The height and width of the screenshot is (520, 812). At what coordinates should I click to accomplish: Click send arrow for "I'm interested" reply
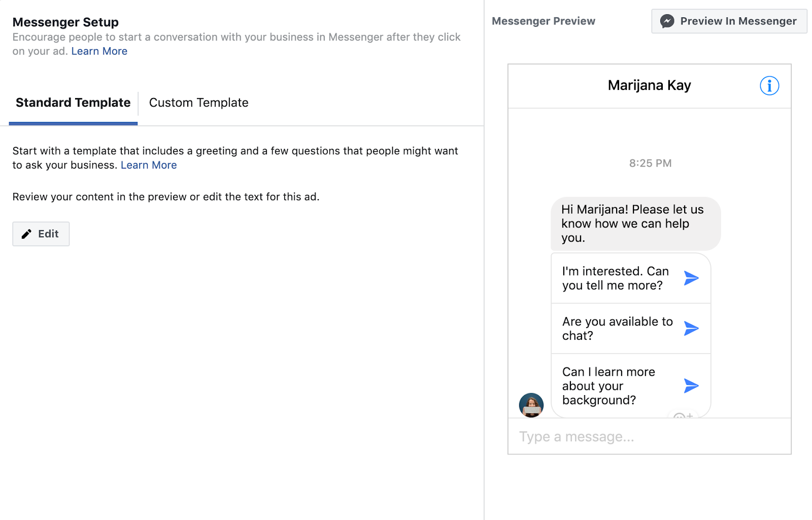coord(691,278)
